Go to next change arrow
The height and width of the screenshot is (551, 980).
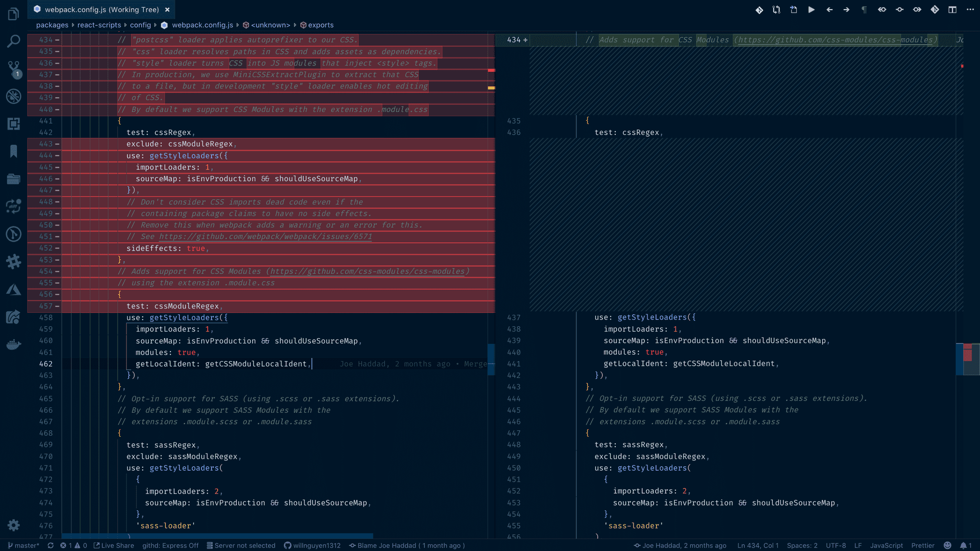[x=846, y=10]
